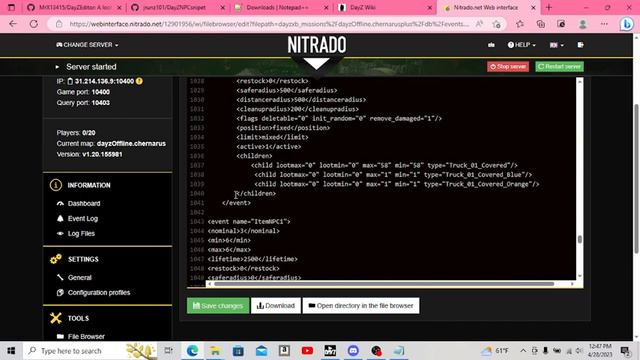Click the TOOLS section heading
Screen dimensions: 640x360
pos(78,318)
